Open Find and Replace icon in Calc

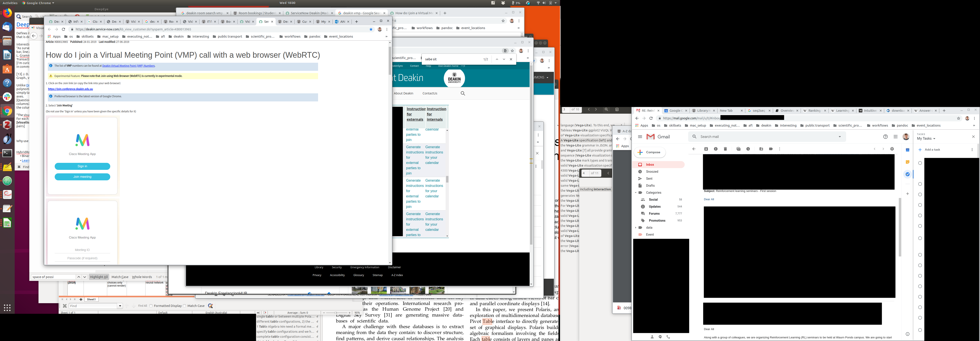[210, 306]
